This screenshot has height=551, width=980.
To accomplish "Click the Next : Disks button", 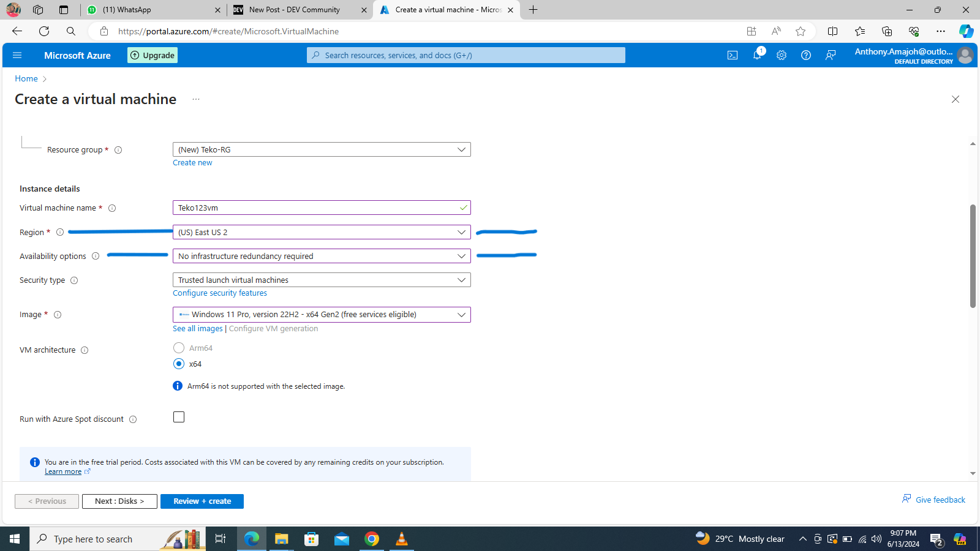I will pos(119,501).
